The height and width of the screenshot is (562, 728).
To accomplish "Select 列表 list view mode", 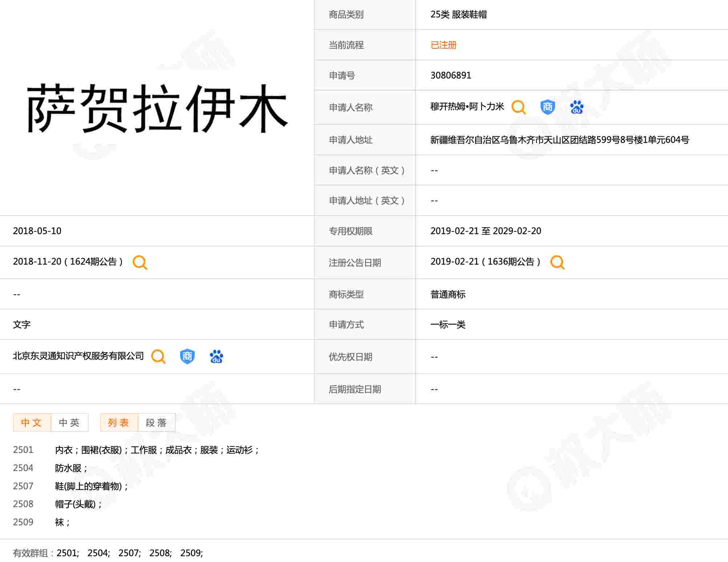I will pos(119,422).
